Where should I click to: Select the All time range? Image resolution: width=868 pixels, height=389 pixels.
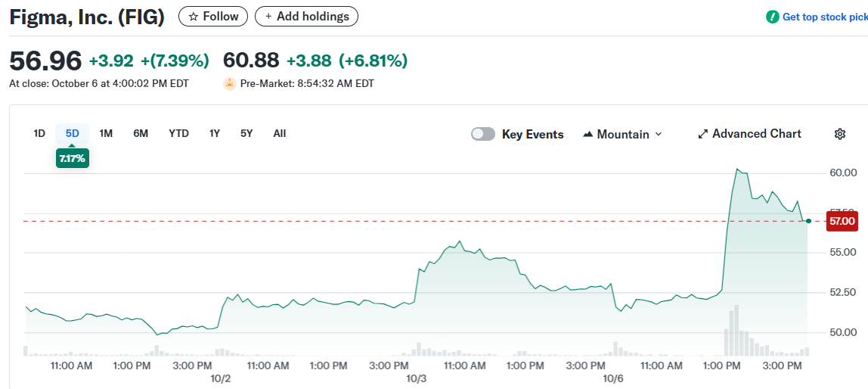pos(280,133)
